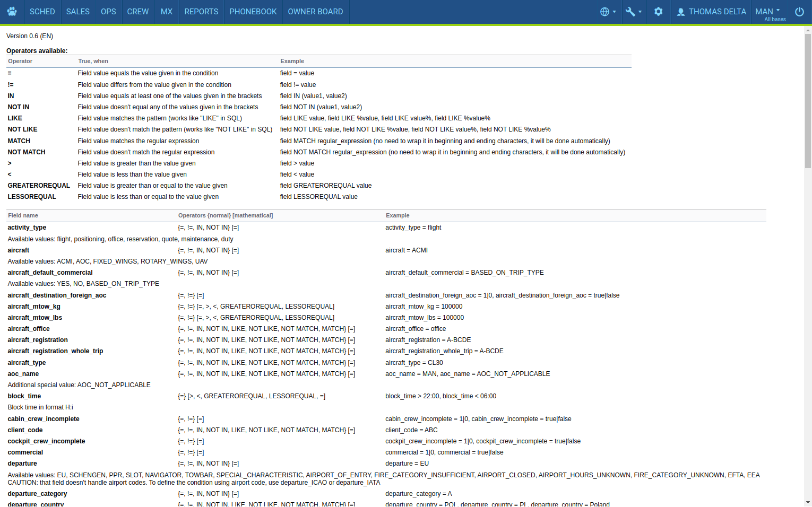Open the CREW section
812x507 pixels.
point(137,12)
